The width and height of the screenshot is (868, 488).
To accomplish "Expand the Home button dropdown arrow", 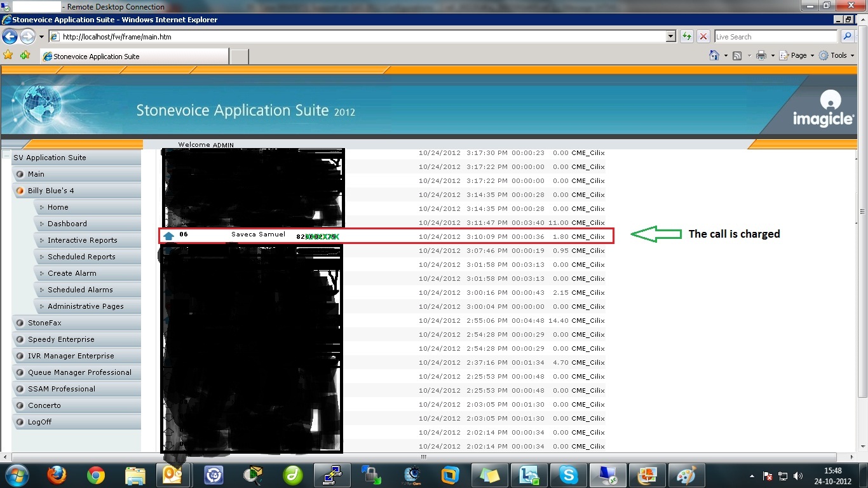I will (x=726, y=56).
